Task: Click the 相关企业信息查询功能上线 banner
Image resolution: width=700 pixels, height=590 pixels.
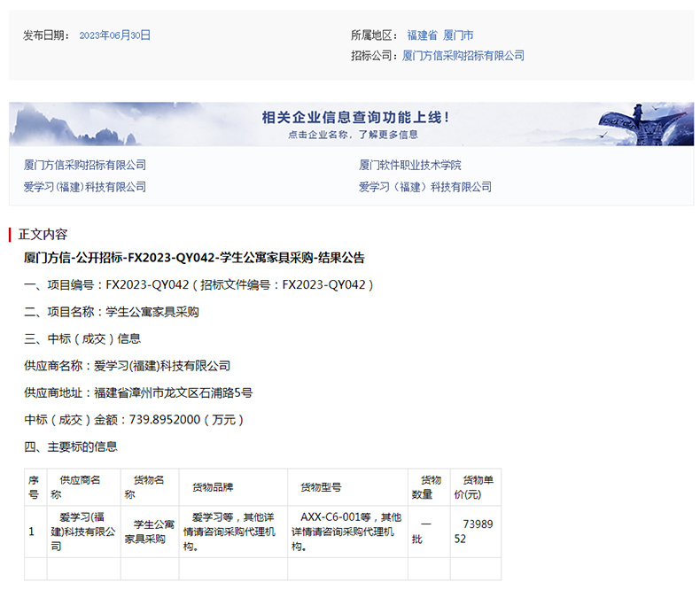Action: pyautogui.click(x=352, y=124)
